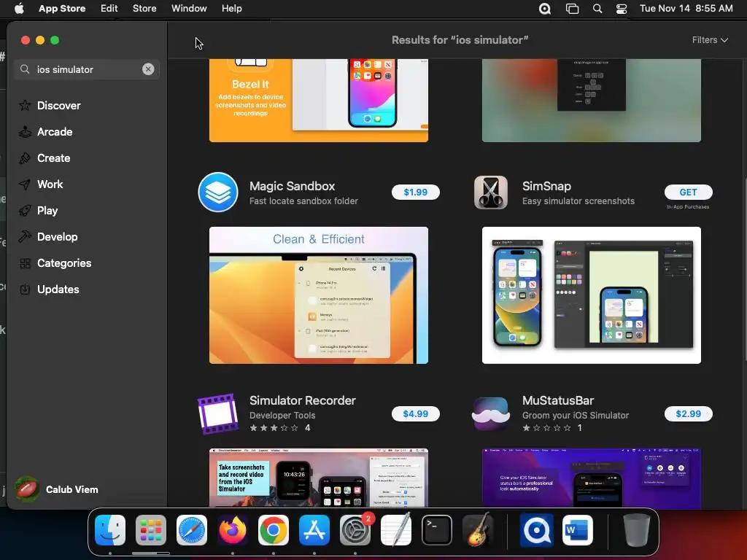747x560 pixels.
Task: Click 'Groom your iOS Simulator' subtitle
Action: coord(575,415)
